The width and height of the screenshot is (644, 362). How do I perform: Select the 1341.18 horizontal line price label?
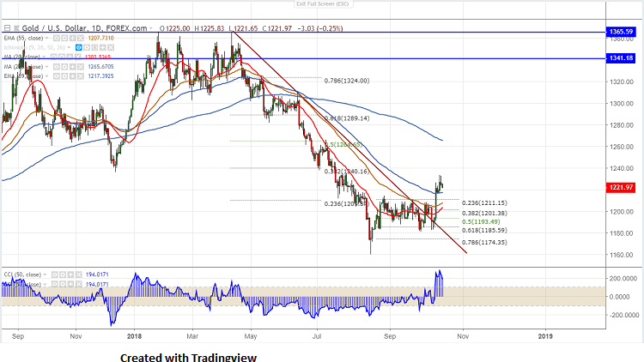(x=621, y=57)
